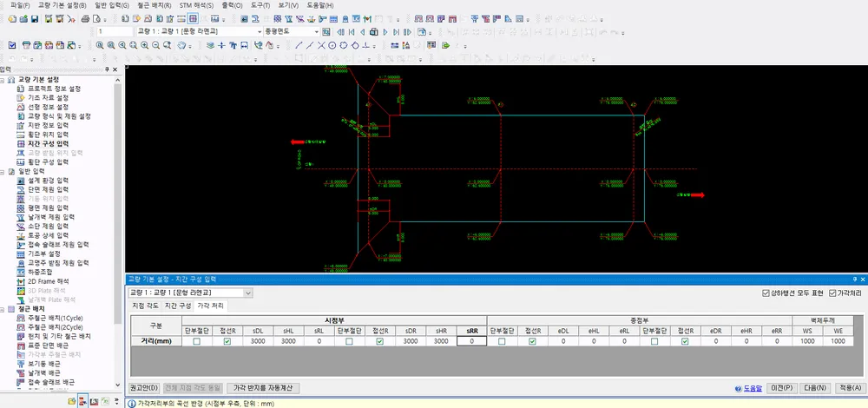Click the Print printer icon
The image size is (868, 408).
tap(85, 18)
